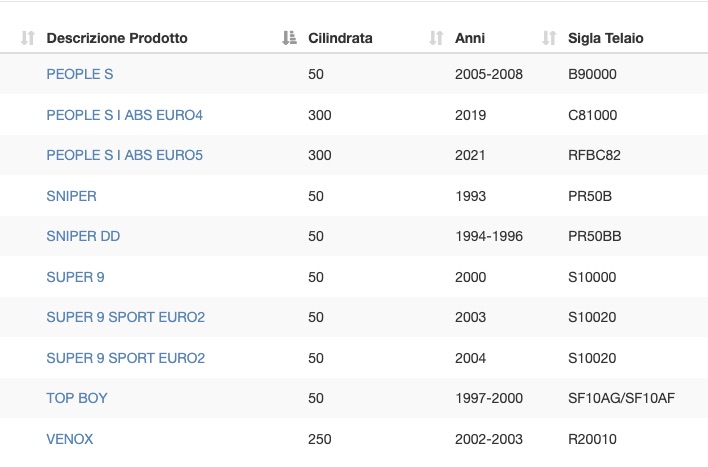Select the row with frame SF10AG/SF10AF
The width and height of the screenshot is (708, 467).
tap(354, 398)
